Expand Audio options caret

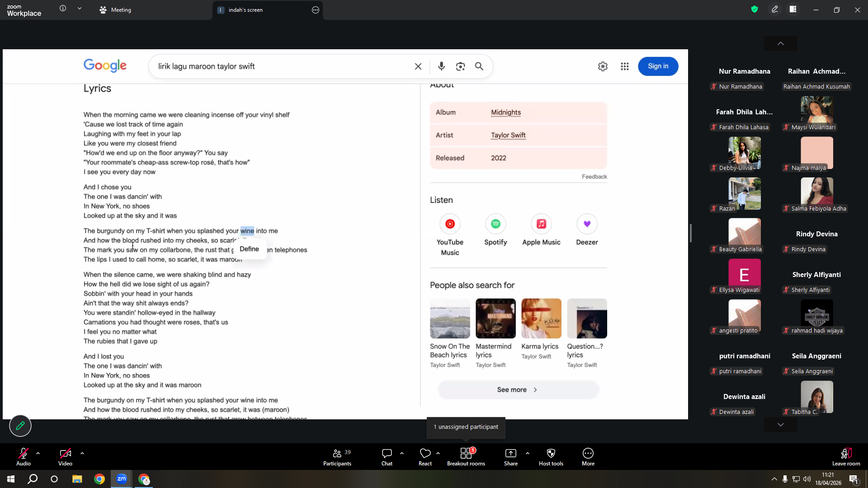(38, 453)
